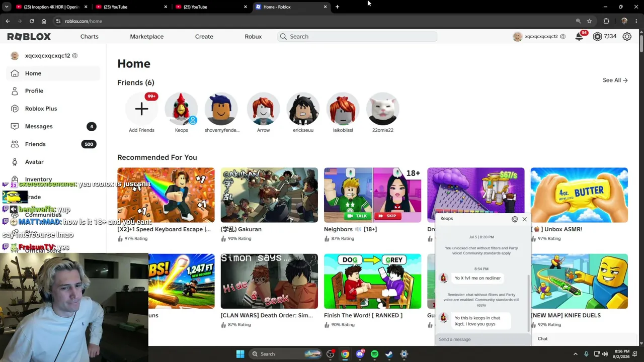Open the Chrome three-dot menu
This screenshot has width=644, height=362.
pos(636,21)
